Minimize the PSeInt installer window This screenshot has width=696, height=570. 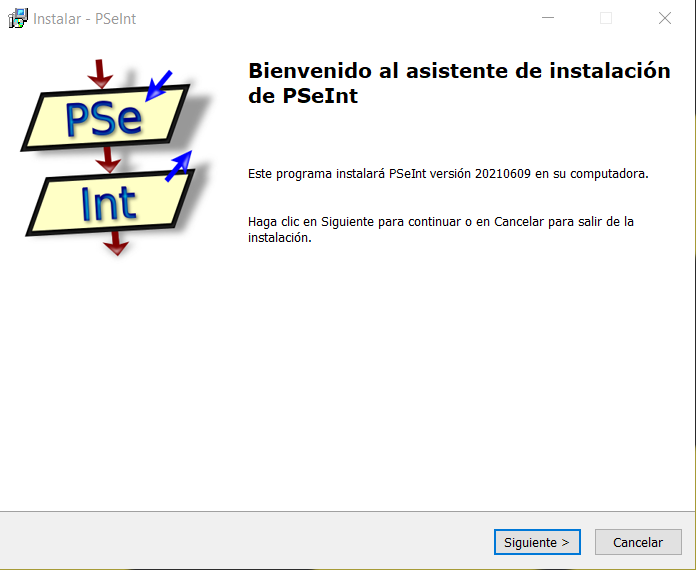548,18
